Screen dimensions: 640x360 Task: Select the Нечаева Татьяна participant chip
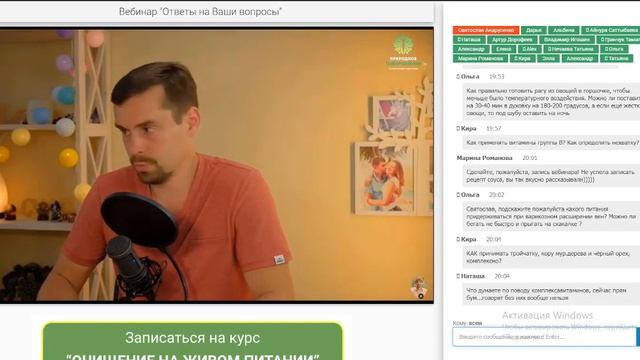(571, 49)
